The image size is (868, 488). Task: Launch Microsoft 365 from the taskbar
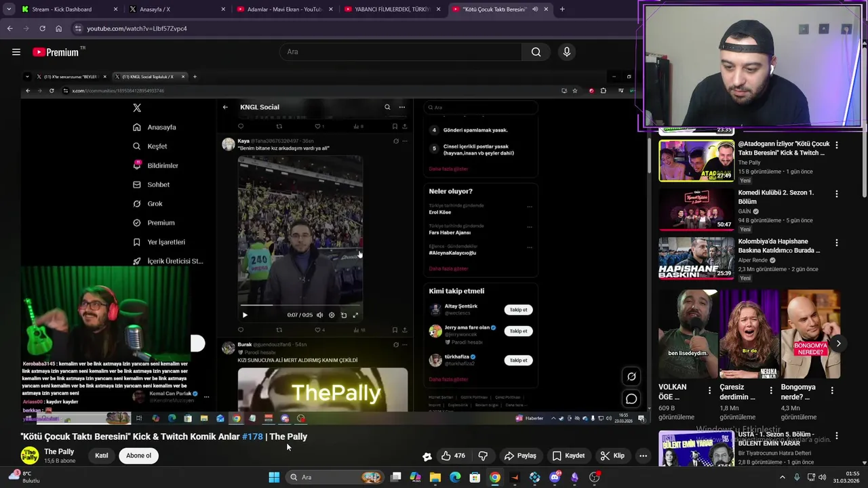point(416,477)
